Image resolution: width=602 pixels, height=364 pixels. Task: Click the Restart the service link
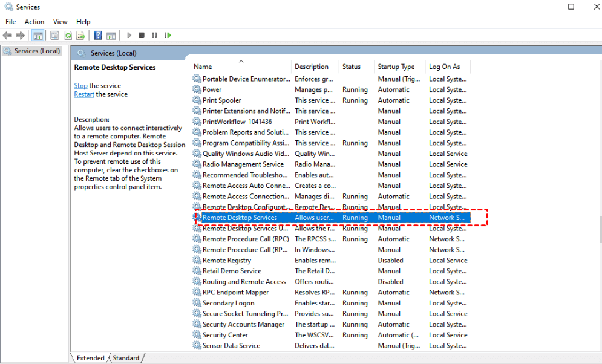84,94
